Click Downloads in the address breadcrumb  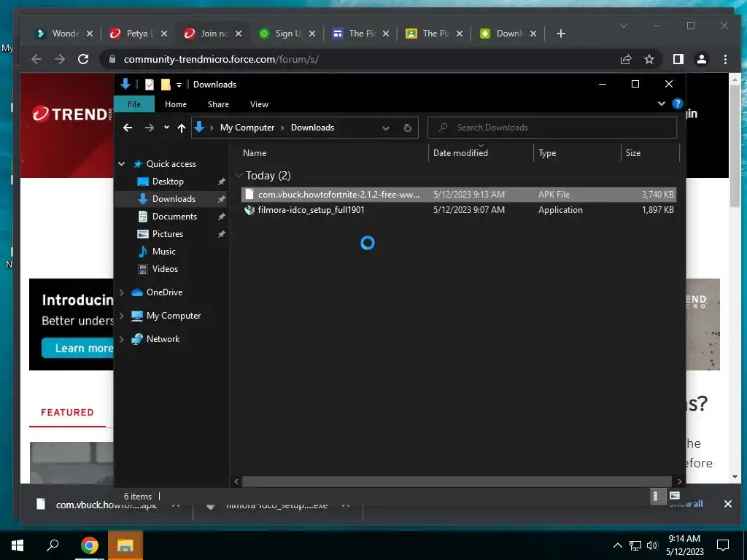312,128
